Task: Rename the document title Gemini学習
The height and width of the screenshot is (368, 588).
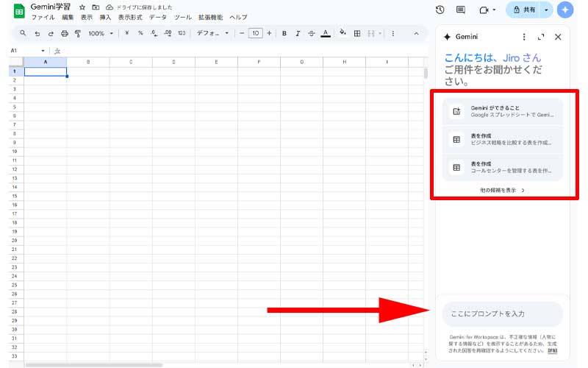Action: pyautogui.click(x=51, y=7)
